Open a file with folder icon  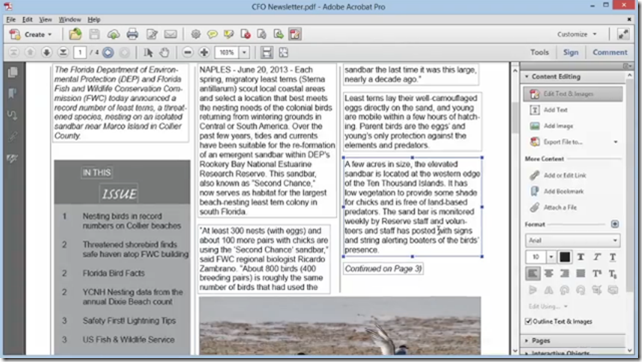tap(75, 34)
